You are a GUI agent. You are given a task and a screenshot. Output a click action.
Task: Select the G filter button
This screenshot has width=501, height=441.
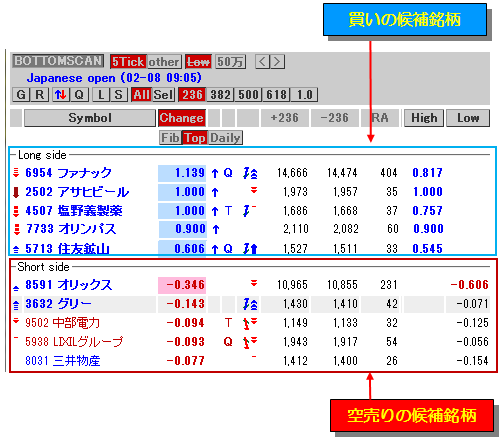pos(21,95)
